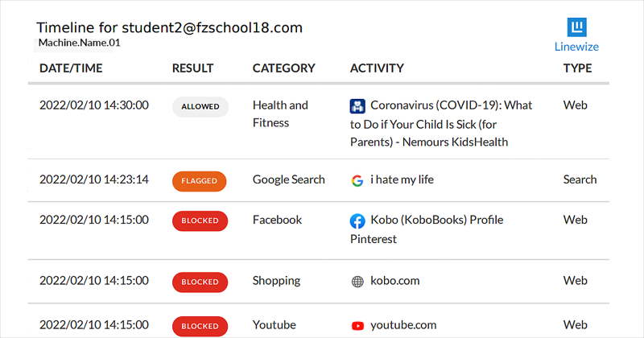Click the Linewize brand text

(x=576, y=47)
